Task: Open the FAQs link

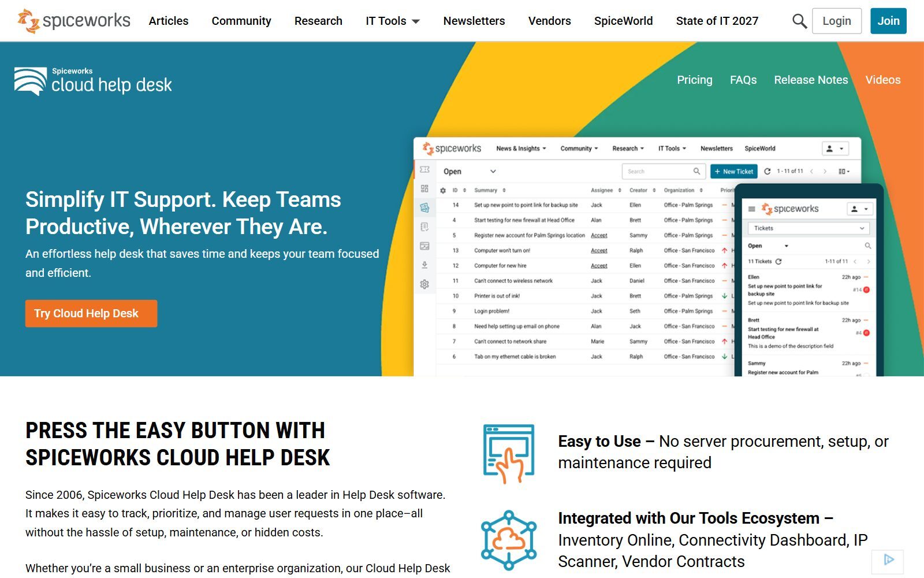Action: coord(743,80)
